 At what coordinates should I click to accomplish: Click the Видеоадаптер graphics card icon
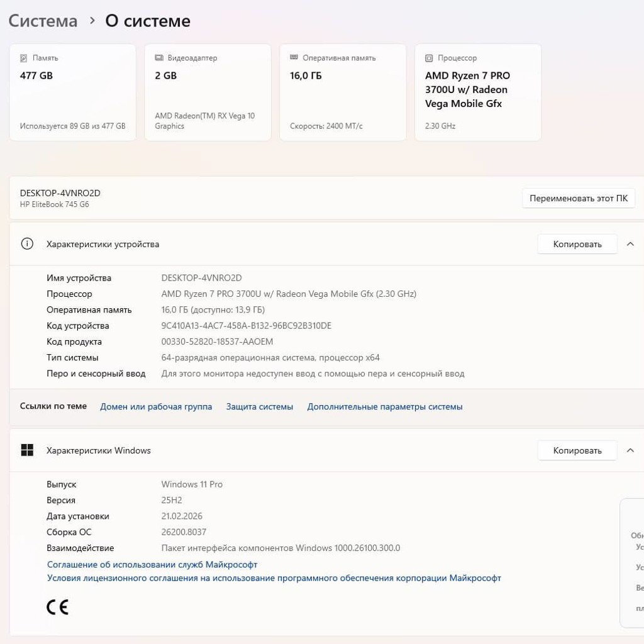point(159,58)
